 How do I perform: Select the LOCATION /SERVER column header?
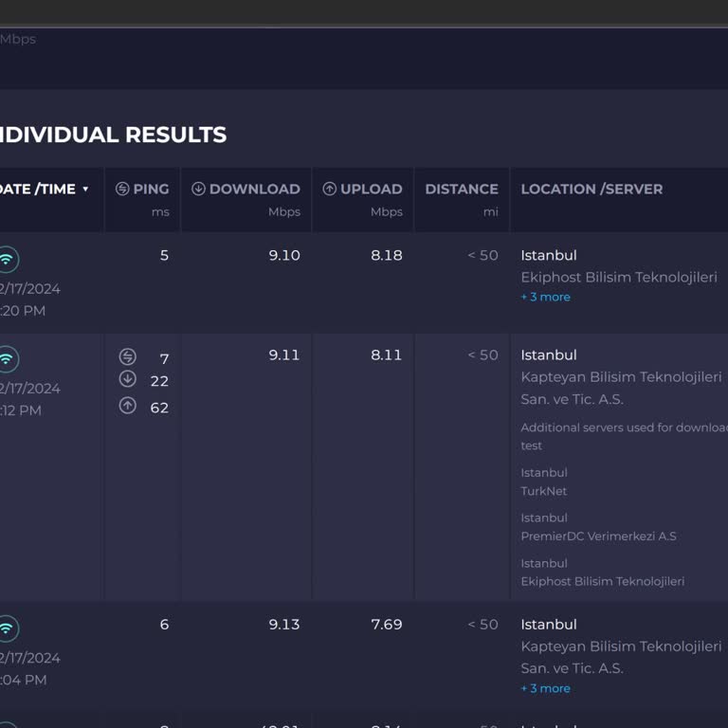pos(591,189)
